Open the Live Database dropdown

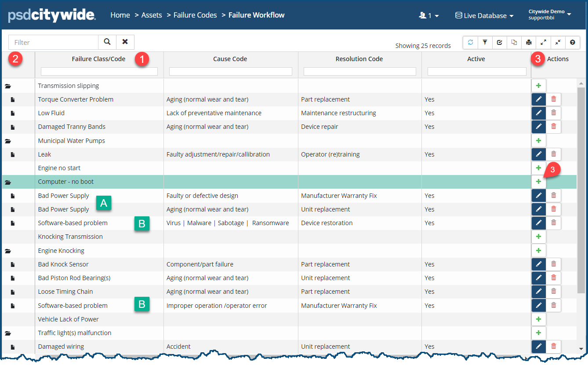click(x=484, y=15)
